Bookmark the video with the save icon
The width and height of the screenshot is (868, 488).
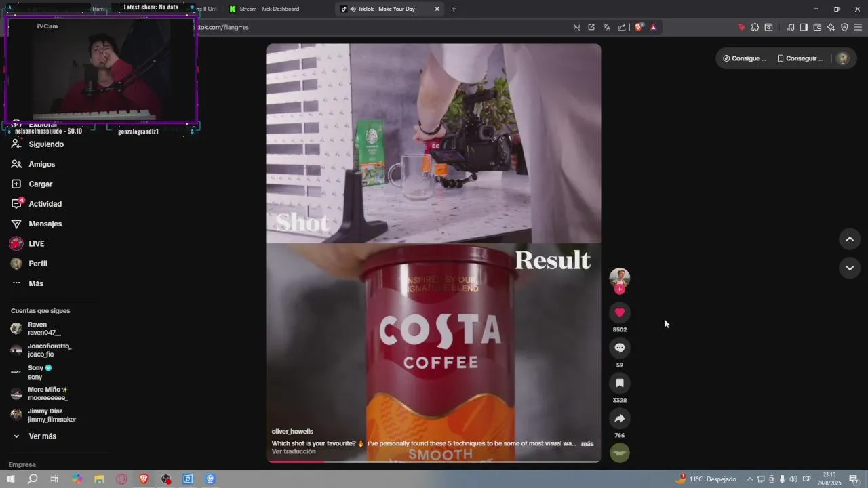click(x=619, y=383)
